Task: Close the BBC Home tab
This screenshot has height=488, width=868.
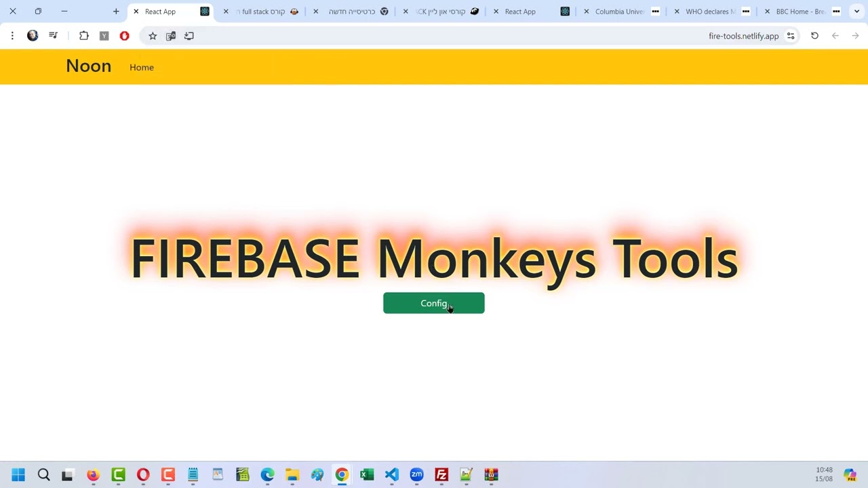Action: [x=767, y=12]
